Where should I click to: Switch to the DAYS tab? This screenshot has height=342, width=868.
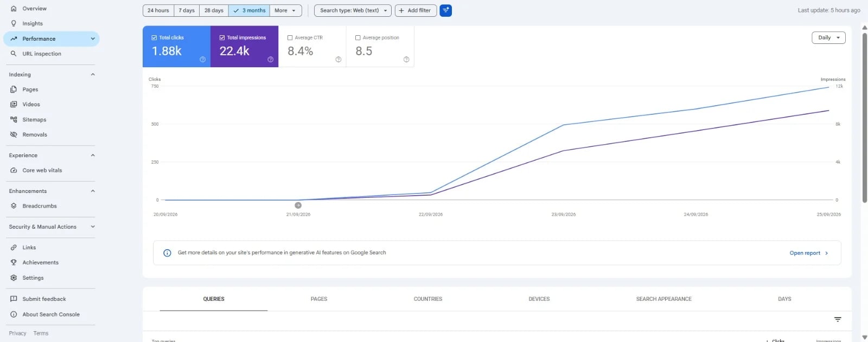[x=784, y=299]
